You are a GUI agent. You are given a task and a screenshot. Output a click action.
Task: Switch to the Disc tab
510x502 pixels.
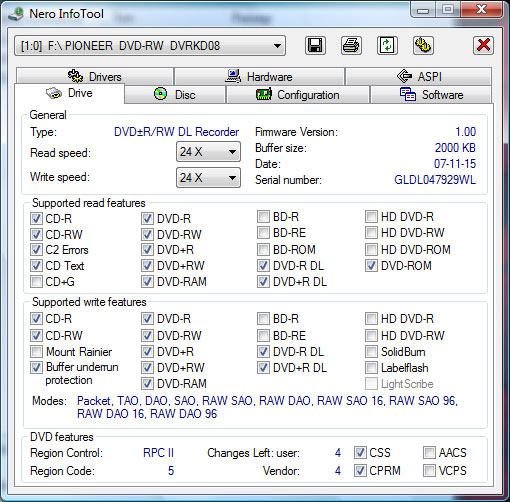pyautogui.click(x=175, y=95)
